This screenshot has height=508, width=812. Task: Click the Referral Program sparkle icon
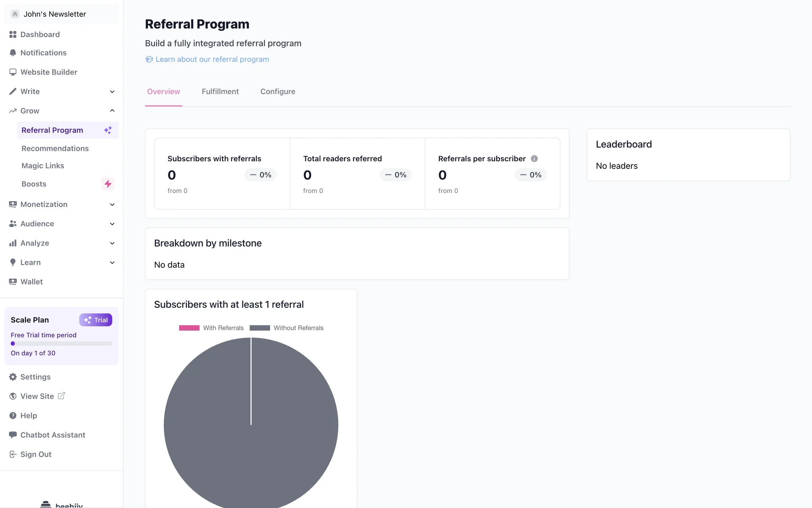(108, 130)
